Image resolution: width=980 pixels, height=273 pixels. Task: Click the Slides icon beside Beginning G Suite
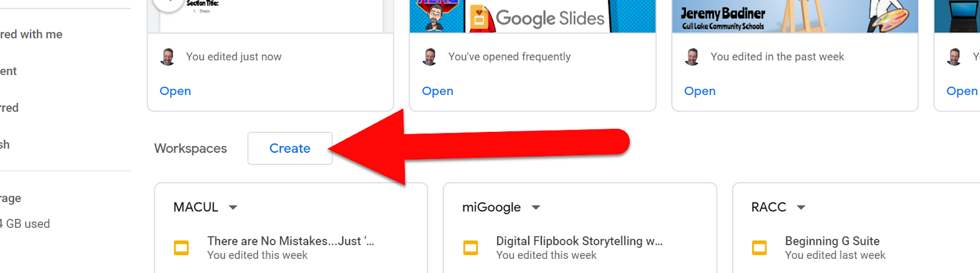(759, 248)
